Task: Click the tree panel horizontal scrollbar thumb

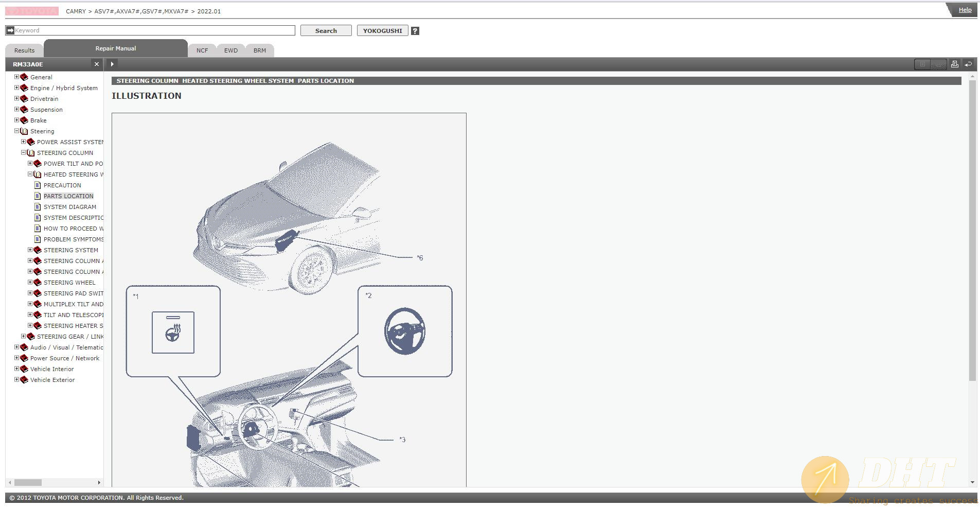Action: (28, 482)
